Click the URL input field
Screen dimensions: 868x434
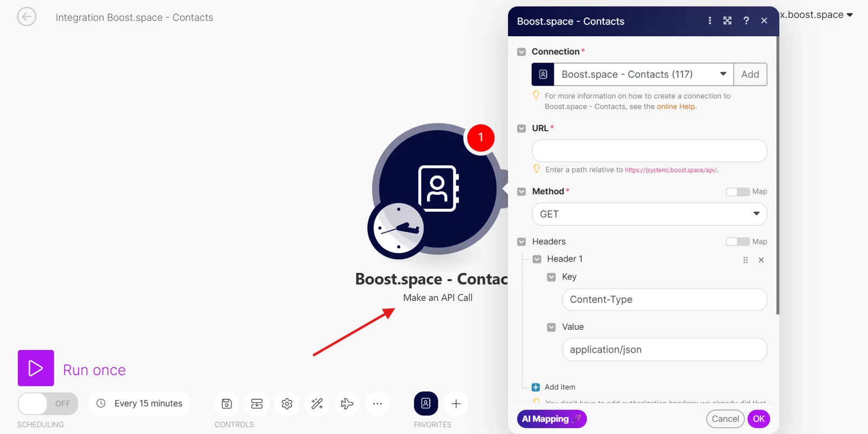click(x=649, y=151)
